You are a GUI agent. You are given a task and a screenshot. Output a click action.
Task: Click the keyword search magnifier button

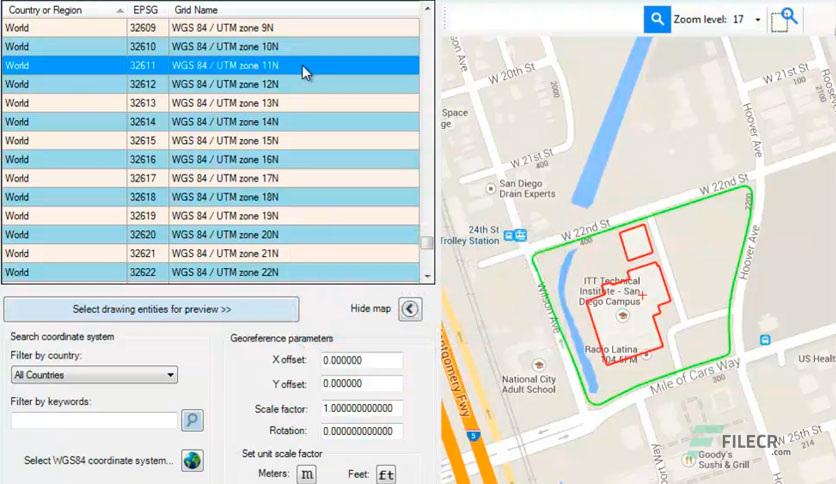point(192,420)
